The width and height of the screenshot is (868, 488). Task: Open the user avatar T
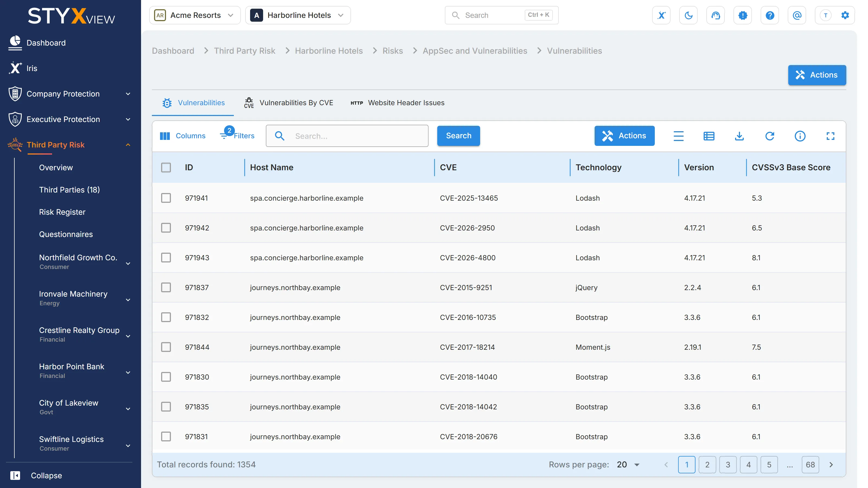tap(825, 15)
